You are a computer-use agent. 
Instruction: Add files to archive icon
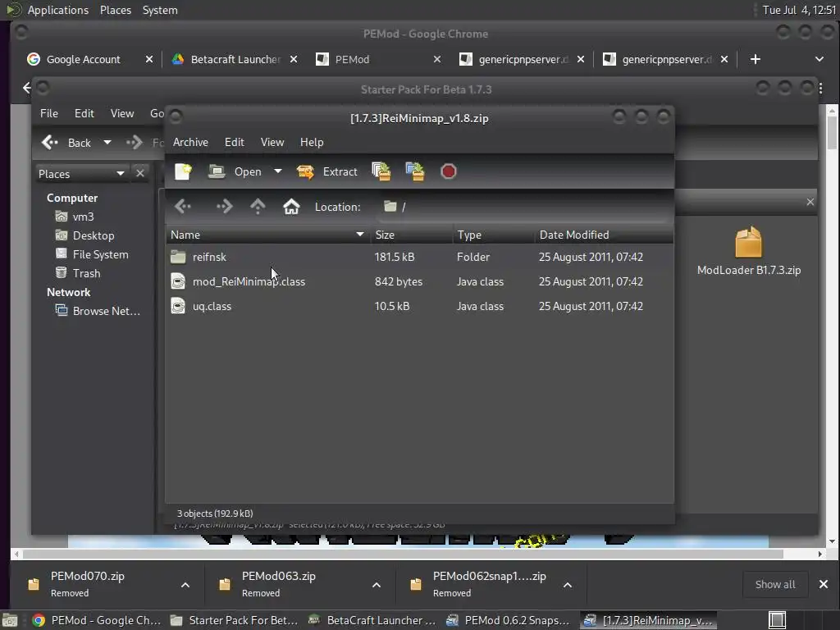[x=381, y=171]
